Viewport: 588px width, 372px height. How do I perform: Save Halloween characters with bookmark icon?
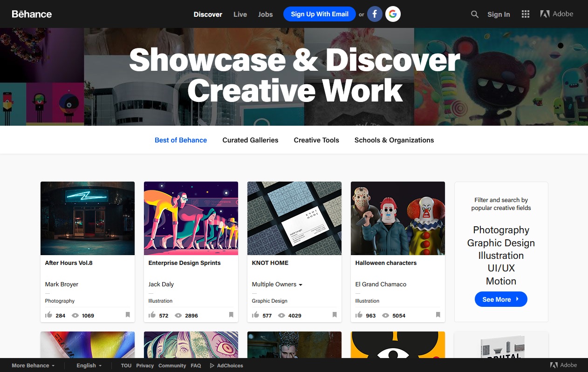[438, 315]
